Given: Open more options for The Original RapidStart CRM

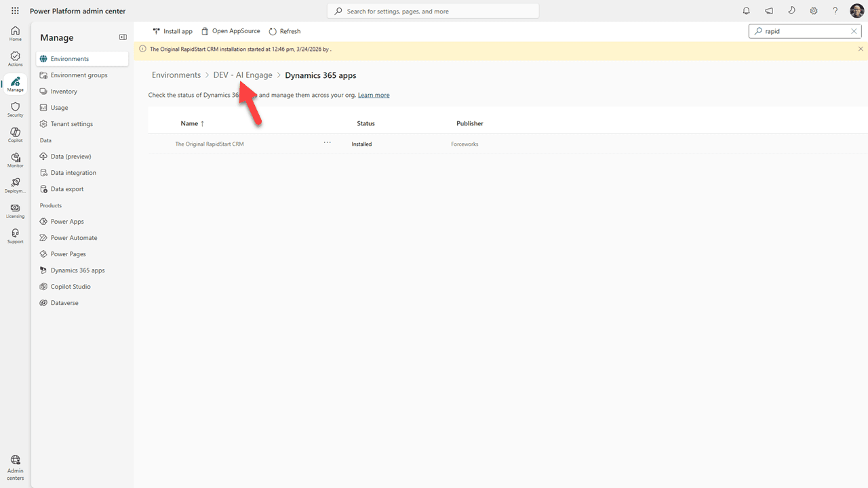Looking at the screenshot, I should [x=328, y=143].
